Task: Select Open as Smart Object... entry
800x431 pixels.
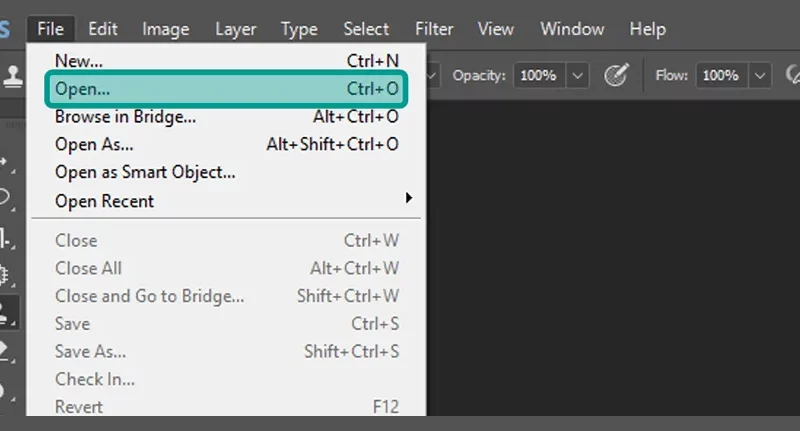Action: pos(227,172)
